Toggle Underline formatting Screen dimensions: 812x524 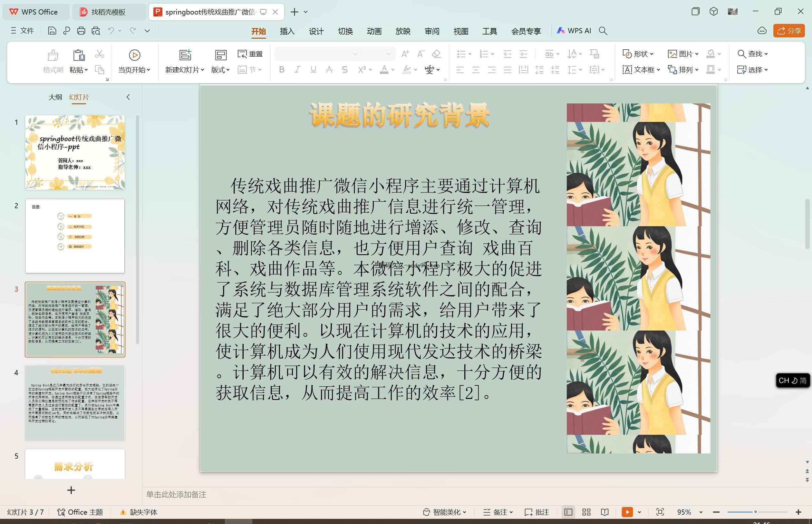tap(313, 70)
